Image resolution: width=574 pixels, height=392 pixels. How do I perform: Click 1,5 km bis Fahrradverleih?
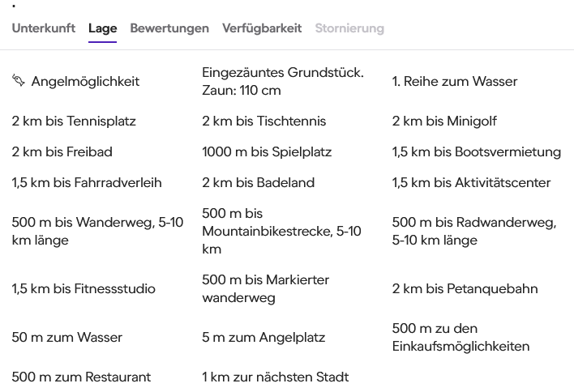[x=87, y=182]
